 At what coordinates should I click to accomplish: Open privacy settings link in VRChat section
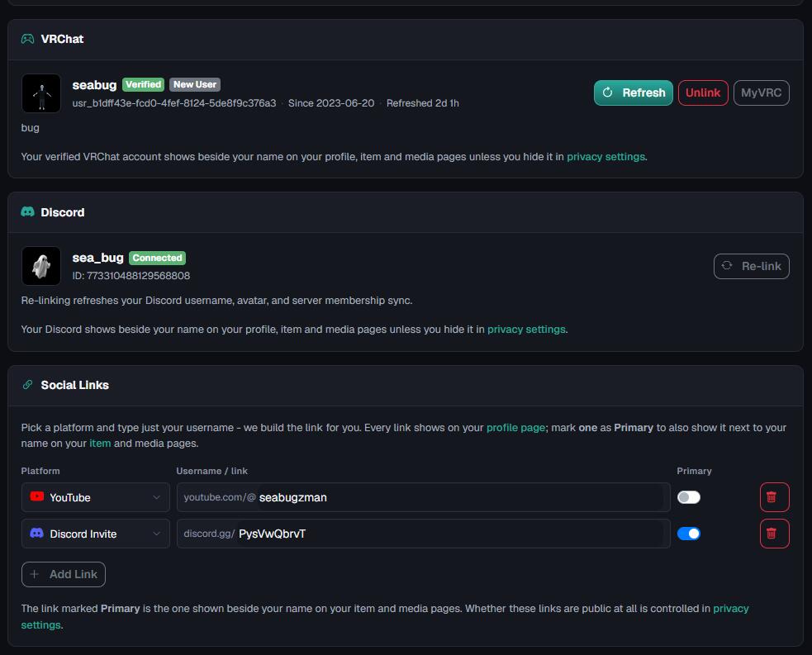coord(605,156)
